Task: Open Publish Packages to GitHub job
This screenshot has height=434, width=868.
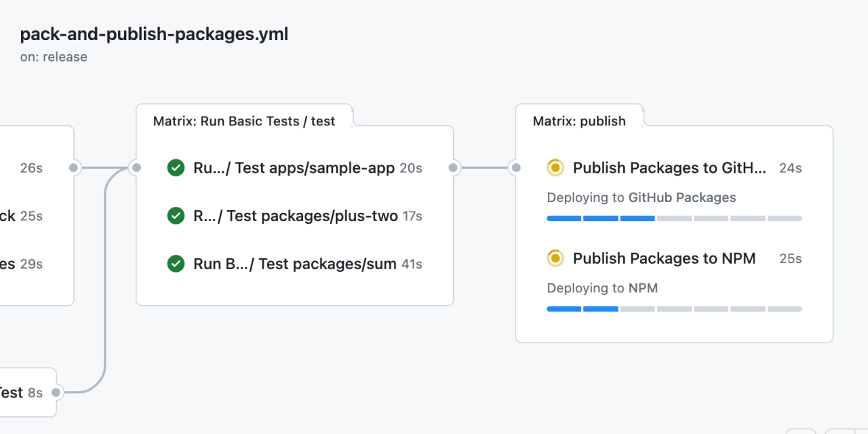Action: coord(669,167)
